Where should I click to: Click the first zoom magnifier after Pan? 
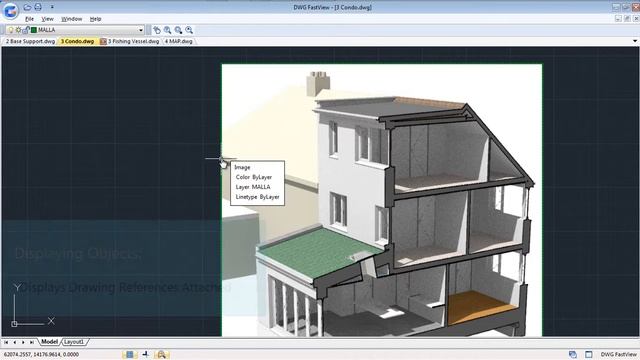167,30
